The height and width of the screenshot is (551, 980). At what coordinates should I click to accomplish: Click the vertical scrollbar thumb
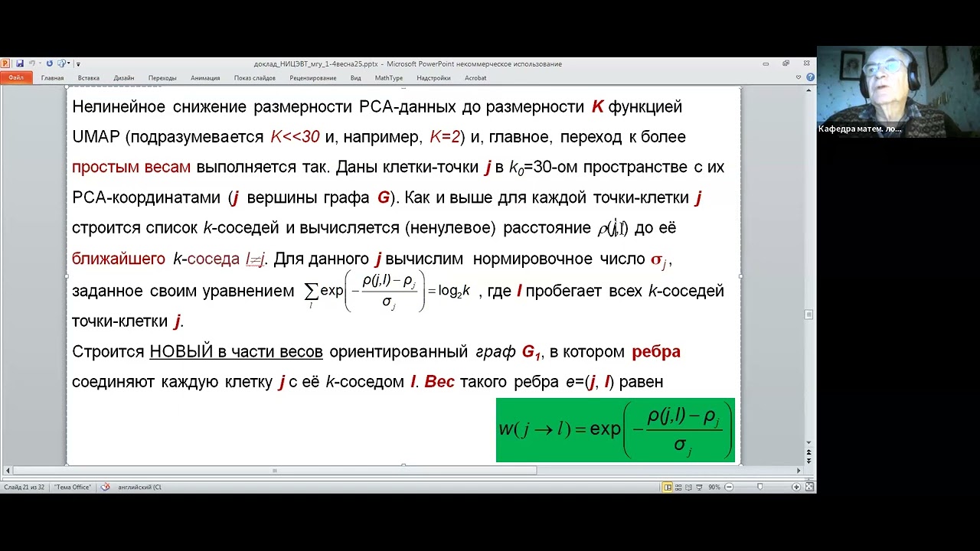point(808,314)
